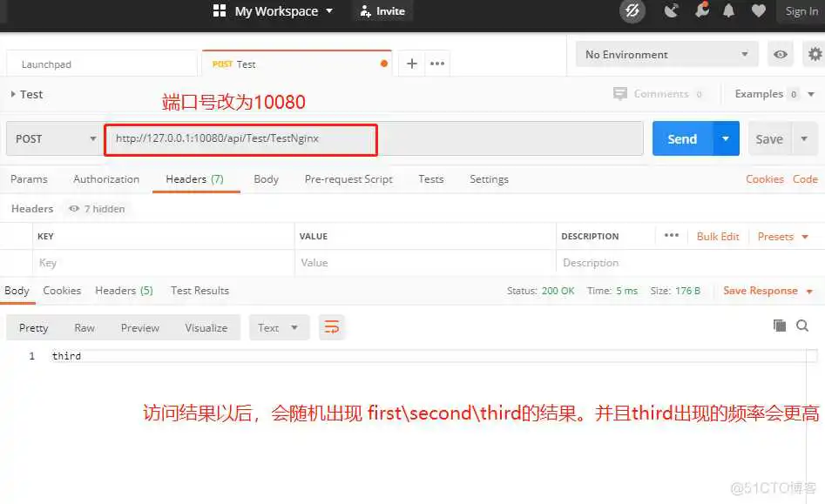
Task: Open the environment quick look eye icon
Action: (781, 54)
